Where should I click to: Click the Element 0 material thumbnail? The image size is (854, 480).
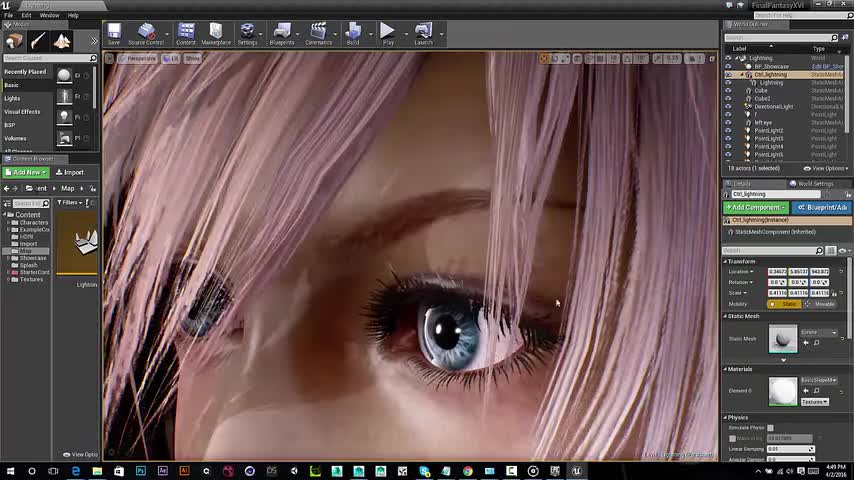point(782,391)
